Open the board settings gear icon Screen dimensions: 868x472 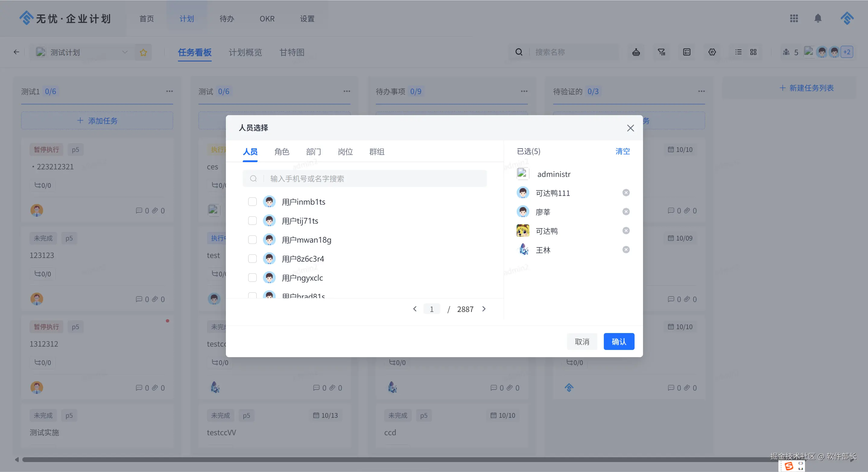pos(712,52)
